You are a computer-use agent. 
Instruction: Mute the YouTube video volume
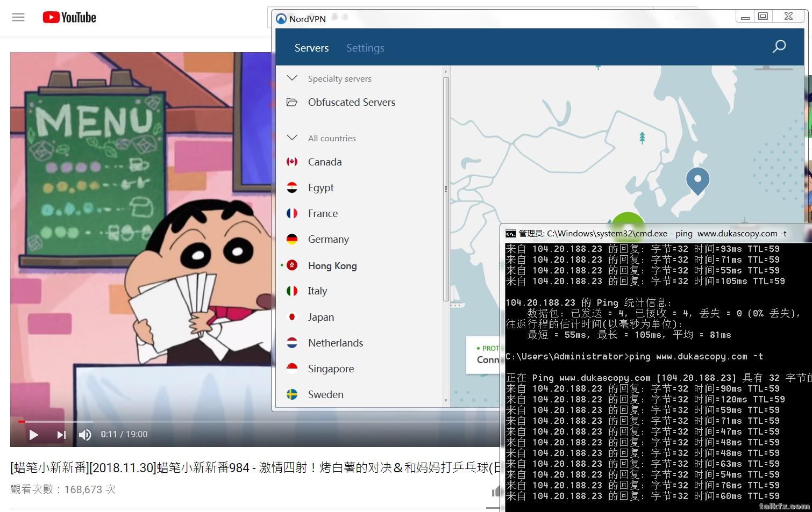click(x=85, y=435)
